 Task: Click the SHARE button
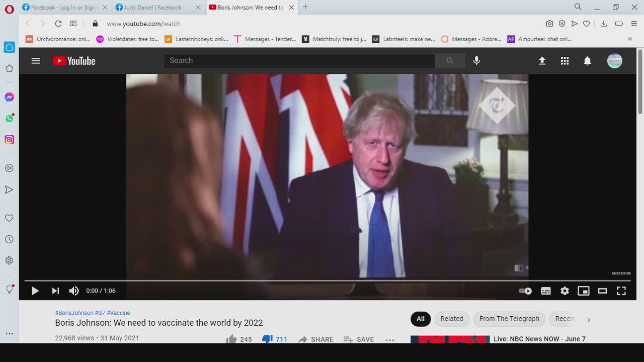[x=315, y=339]
